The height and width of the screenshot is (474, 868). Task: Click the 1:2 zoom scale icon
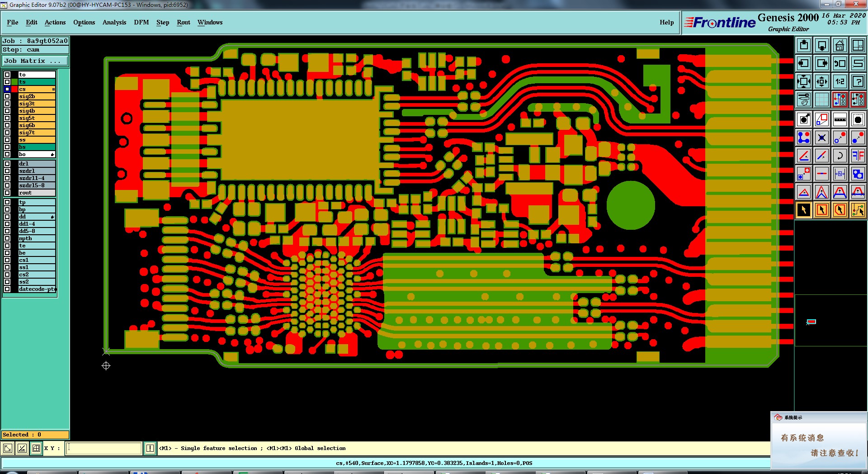pyautogui.click(x=840, y=81)
